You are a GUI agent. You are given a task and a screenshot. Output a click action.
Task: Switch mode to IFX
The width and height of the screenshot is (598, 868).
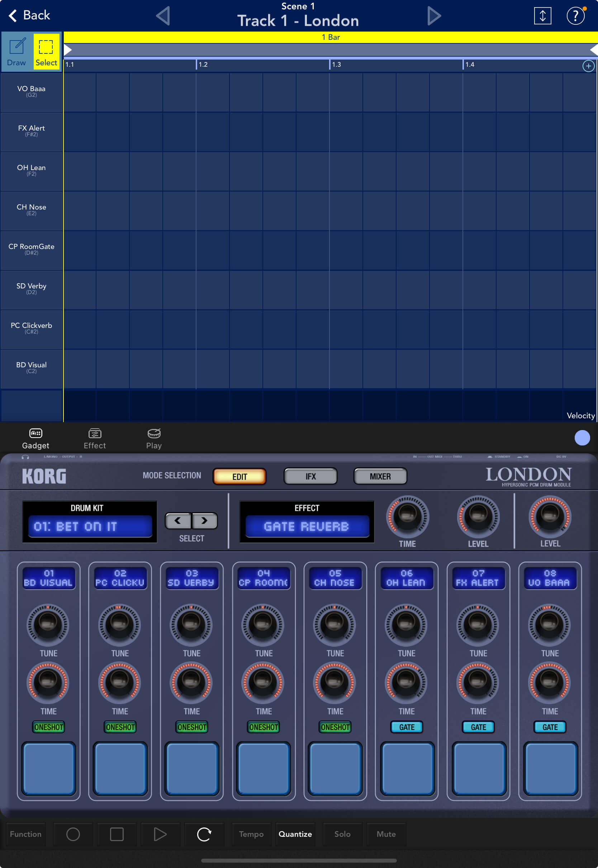coord(310,476)
